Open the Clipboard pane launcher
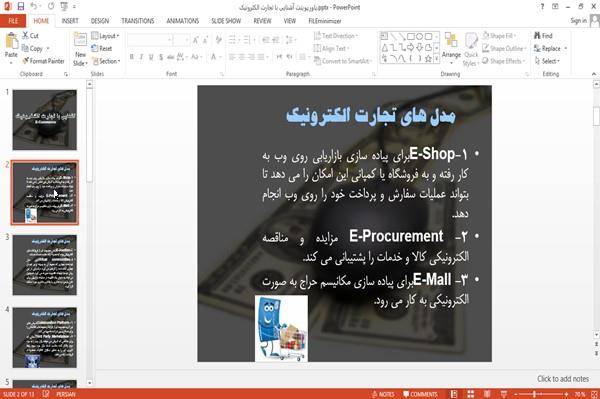This screenshot has height=399, width=600. pos(66,74)
